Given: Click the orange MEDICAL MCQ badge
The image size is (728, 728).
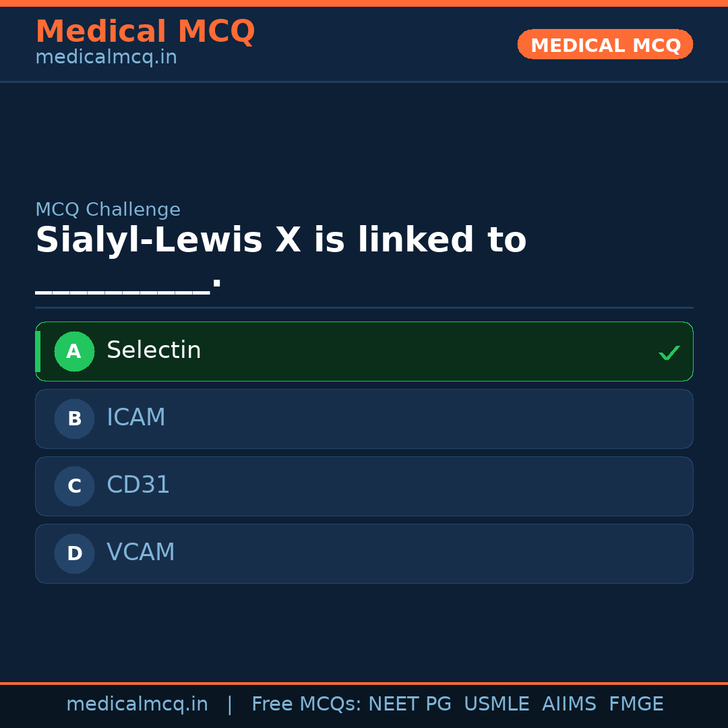Looking at the screenshot, I should point(605,44).
